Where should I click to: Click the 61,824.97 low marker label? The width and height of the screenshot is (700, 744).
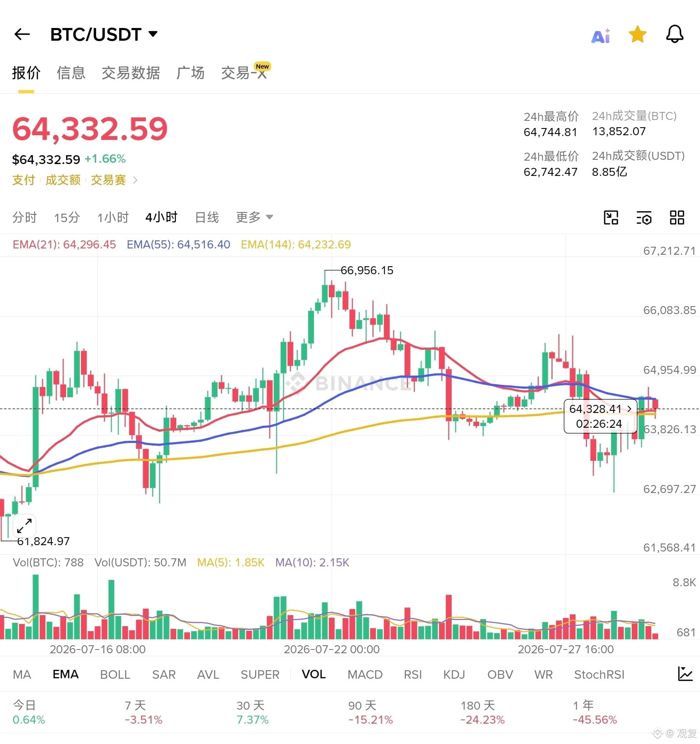43,541
